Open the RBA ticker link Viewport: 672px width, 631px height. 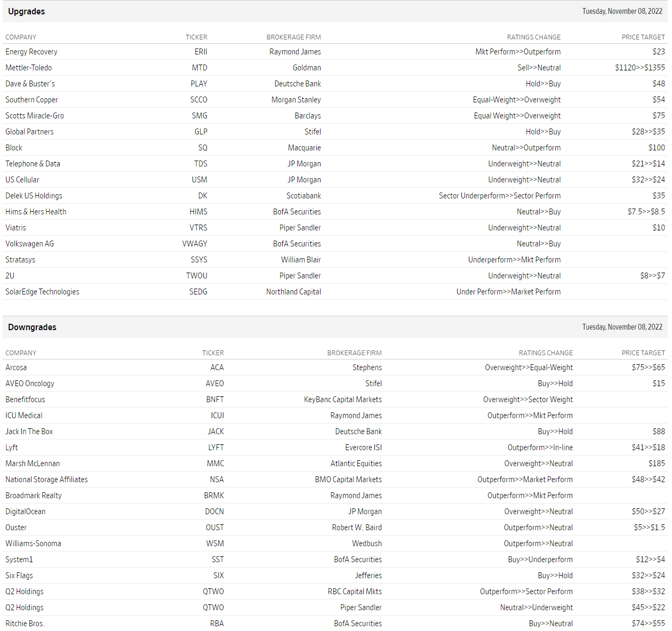217,624
